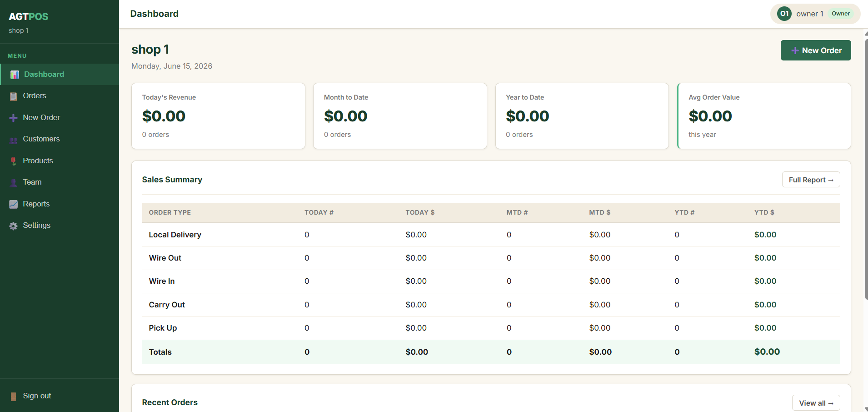
Task: Click the Recent Orders heading
Action: 170,402
